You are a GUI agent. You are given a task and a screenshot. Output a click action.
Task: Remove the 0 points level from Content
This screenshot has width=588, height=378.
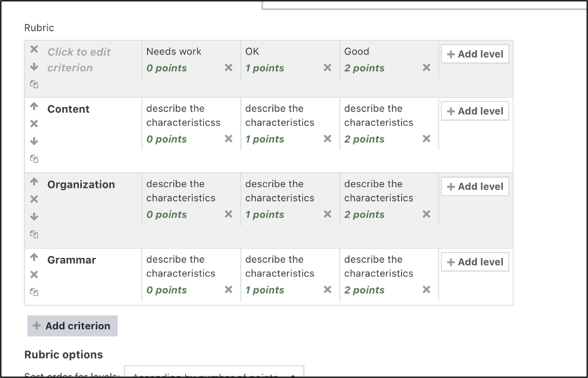pyautogui.click(x=227, y=139)
